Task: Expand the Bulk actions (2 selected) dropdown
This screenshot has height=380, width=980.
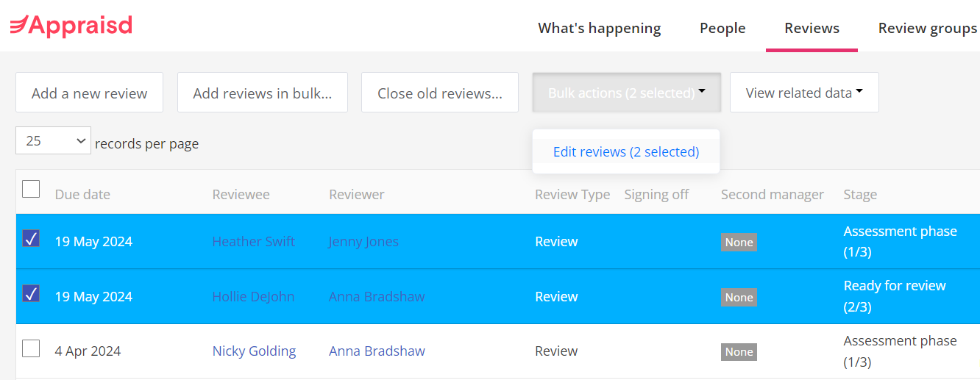Action: 627,93
